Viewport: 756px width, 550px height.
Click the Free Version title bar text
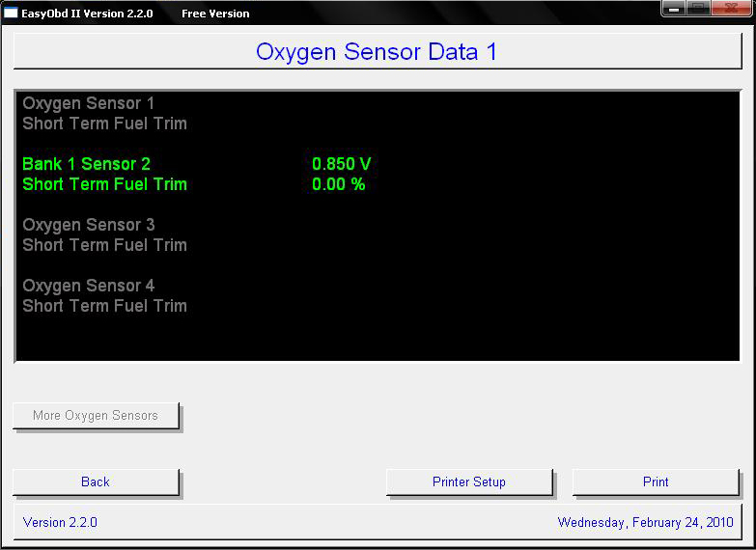[215, 14]
